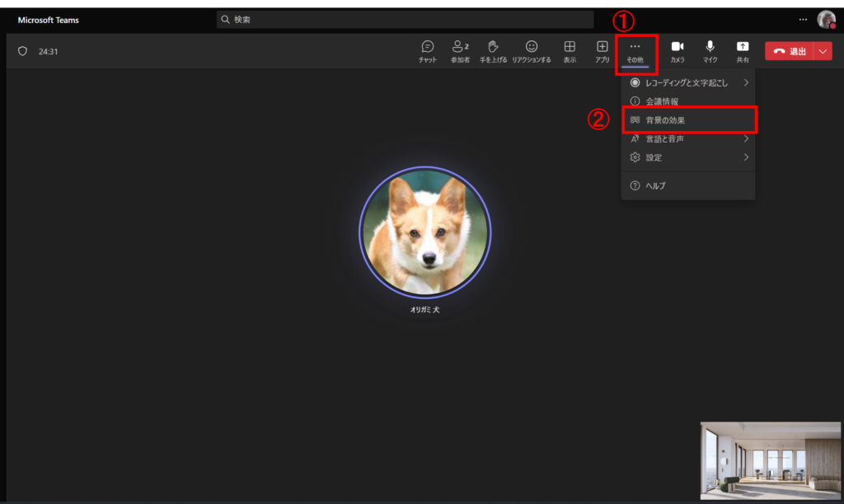Viewport: 844px width, 504px height.
Task: Open 会議情報 from the menu
Action: coord(662,101)
